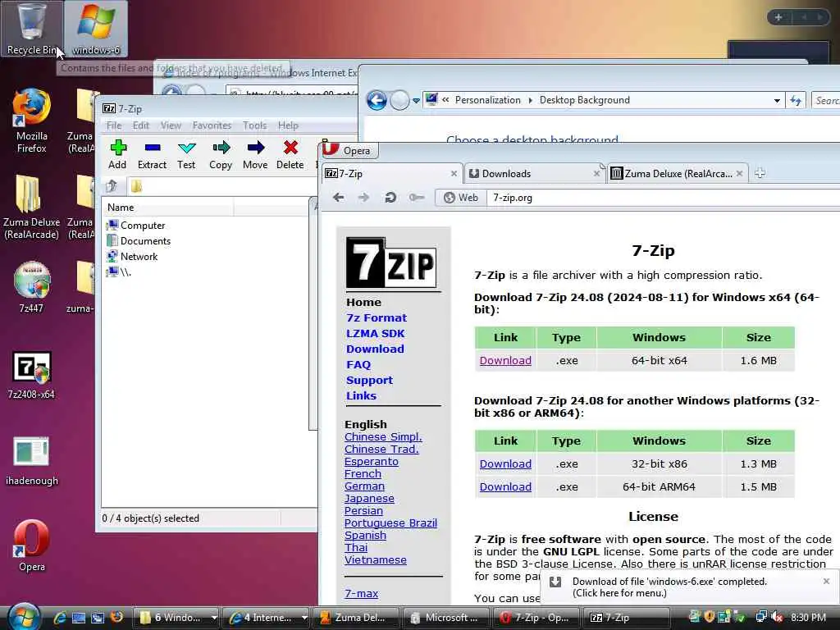Open the ihadenough desktop icon
This screenshot has height=630, width=840.
point(32,461)
